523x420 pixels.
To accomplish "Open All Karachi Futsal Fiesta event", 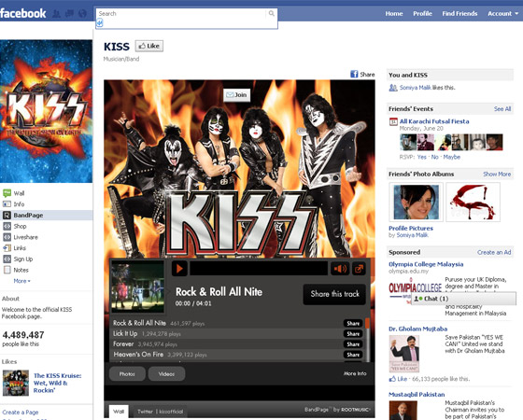I will coord(434,121).
